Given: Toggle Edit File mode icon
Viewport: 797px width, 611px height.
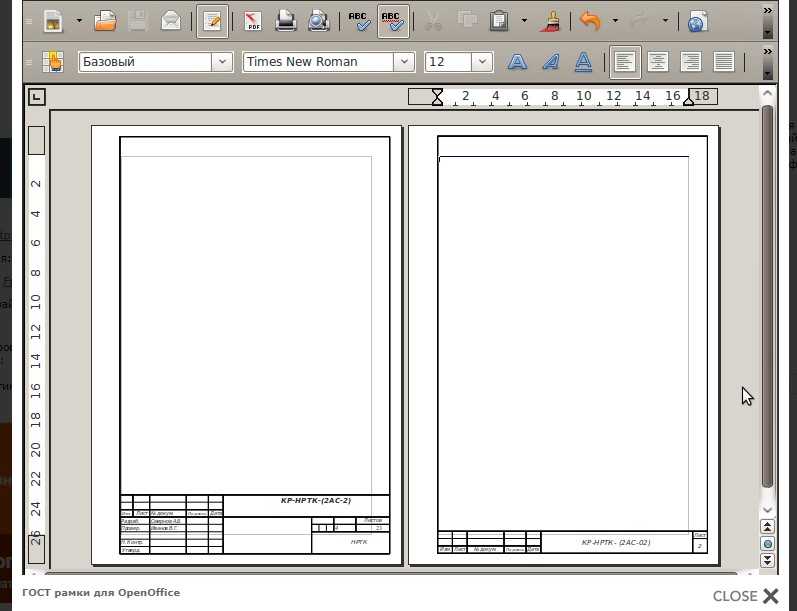Looking at the screenshot, I should click(x=212, y=21).
